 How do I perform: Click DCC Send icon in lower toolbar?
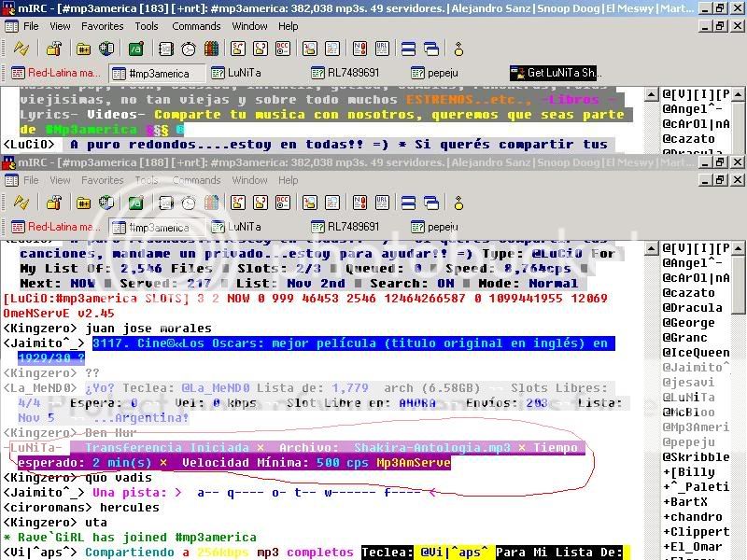[238, 203]
